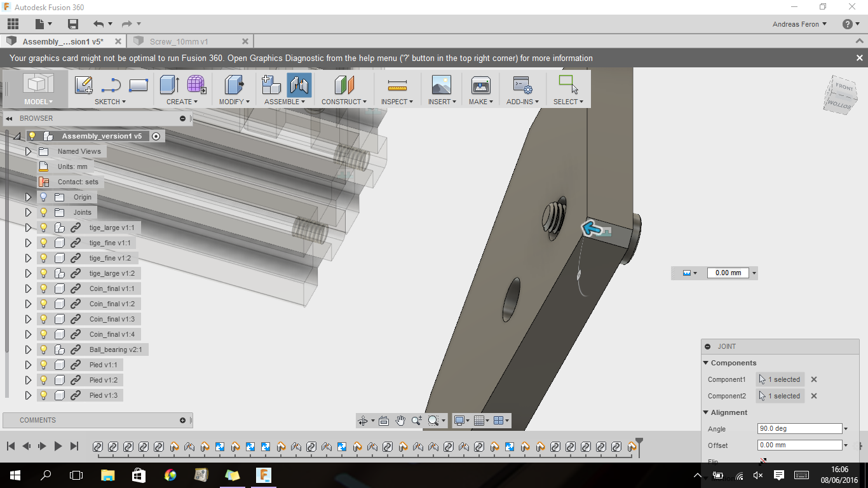This screenshot has height=488, width=868.
Task: Click the 3D Print Make icon
Action: click(x=481, y=85)
